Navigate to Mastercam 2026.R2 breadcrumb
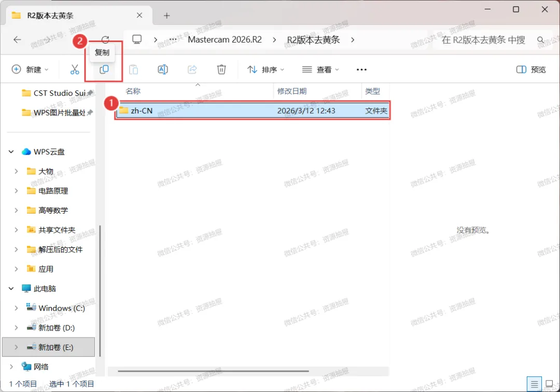Image resolution: width=560 pixels, height=392 pixels. [x=225, y=39]
